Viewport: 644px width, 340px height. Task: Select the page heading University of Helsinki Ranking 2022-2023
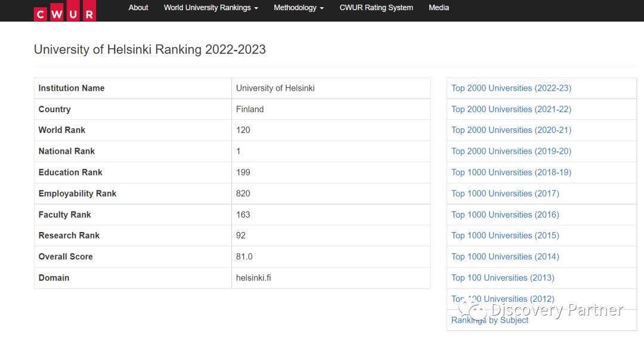point(150,50)
